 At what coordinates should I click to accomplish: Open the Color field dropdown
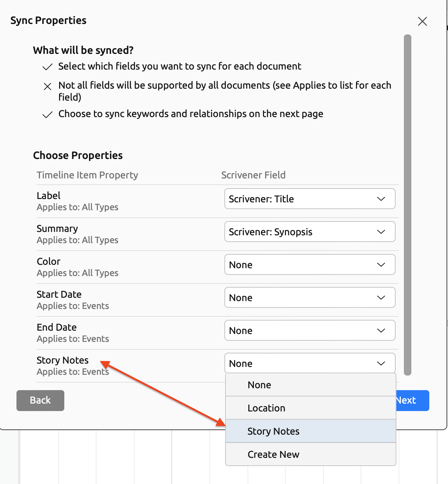click(310, 264)
